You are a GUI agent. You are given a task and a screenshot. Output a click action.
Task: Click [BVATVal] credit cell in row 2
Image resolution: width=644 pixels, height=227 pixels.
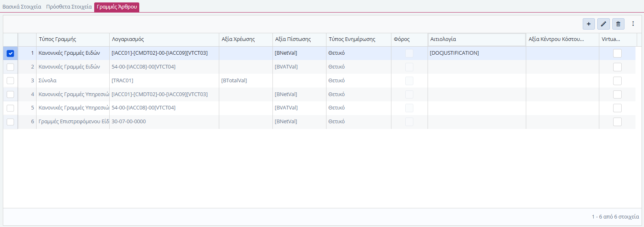pos(300,67)
